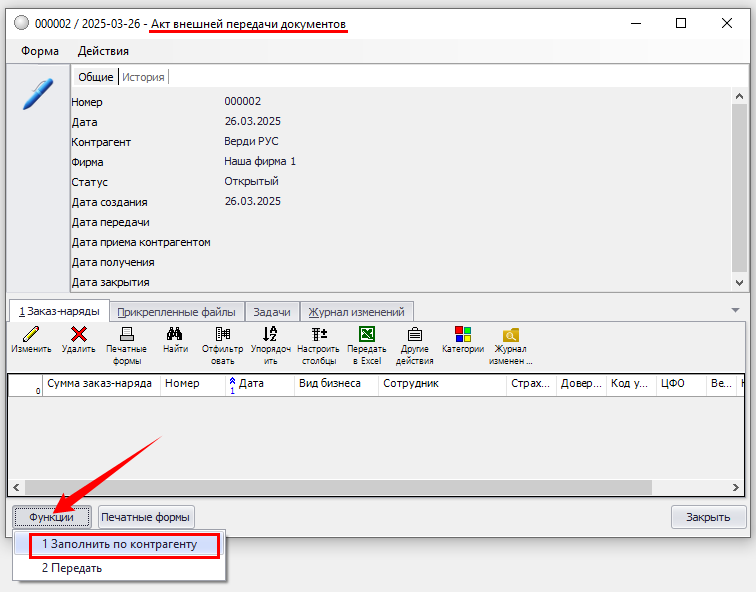
Task: Open the Функции dropdown button
Action: [x=52, y=517]
